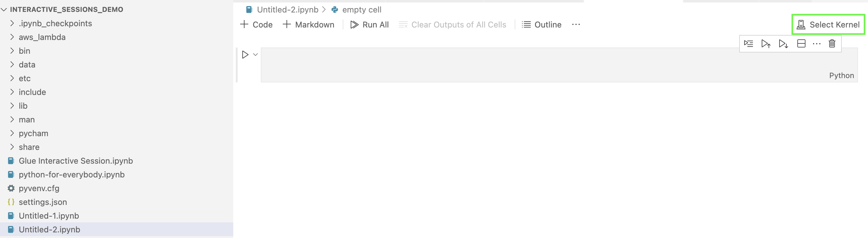Open Untitled-1.ipynb notebook

[49, 216]
